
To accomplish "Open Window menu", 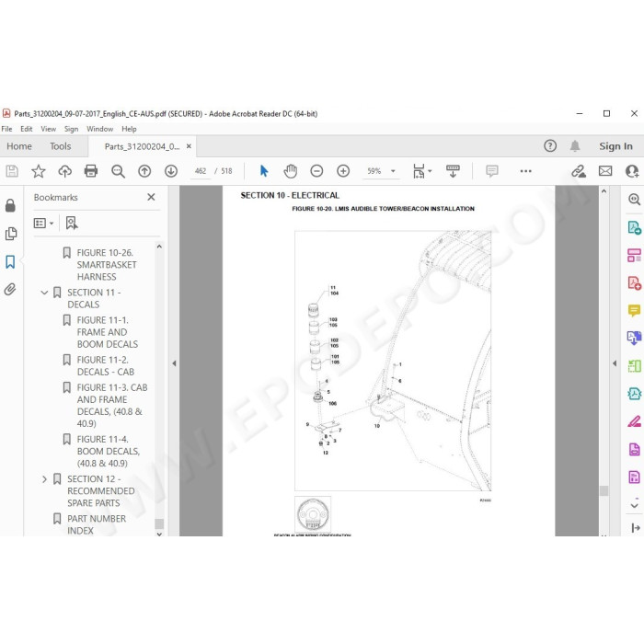I will [99, 129].
